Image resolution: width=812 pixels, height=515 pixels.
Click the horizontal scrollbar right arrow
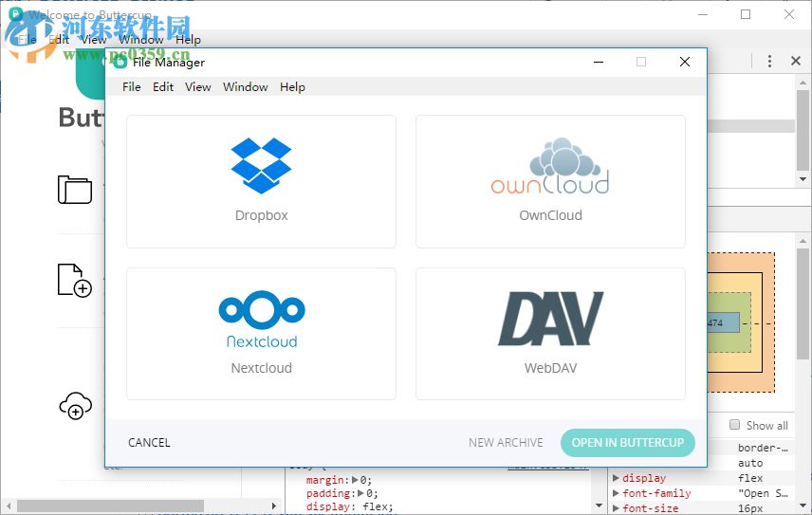[x=274, y=506]
